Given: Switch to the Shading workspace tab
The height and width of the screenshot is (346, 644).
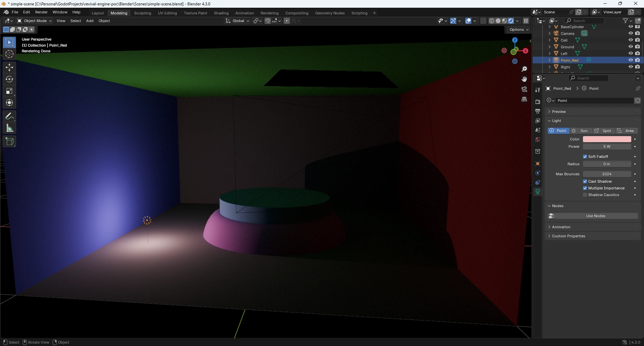Looking at the screenshot, I should pyautogui.click(x=221, y=13).
